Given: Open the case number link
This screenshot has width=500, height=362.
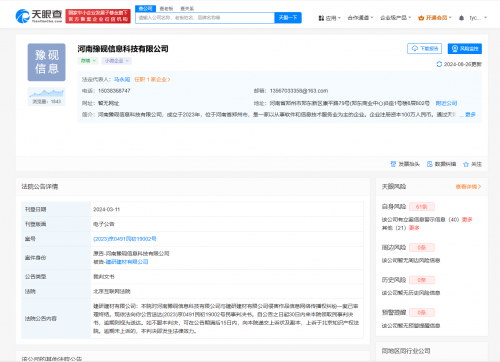Looking at the screenshot, I should (x=125, y=239).
